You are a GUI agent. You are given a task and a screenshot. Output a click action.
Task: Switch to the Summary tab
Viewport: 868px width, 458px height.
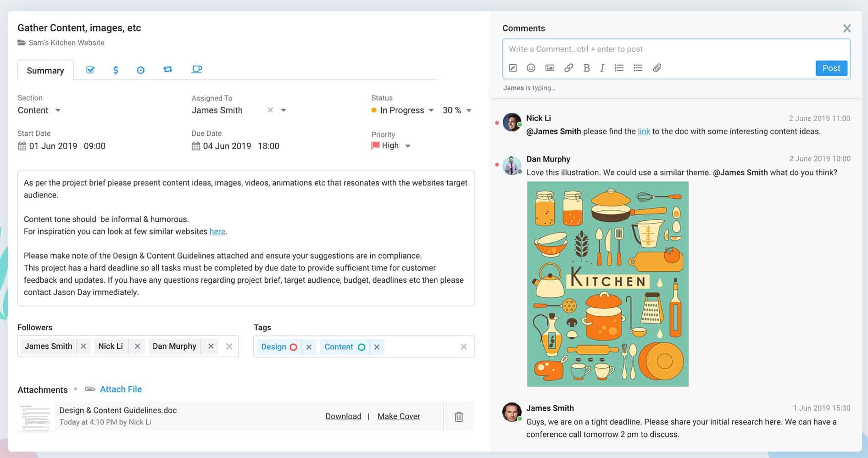pyautogui.click(x=45, y=70)
